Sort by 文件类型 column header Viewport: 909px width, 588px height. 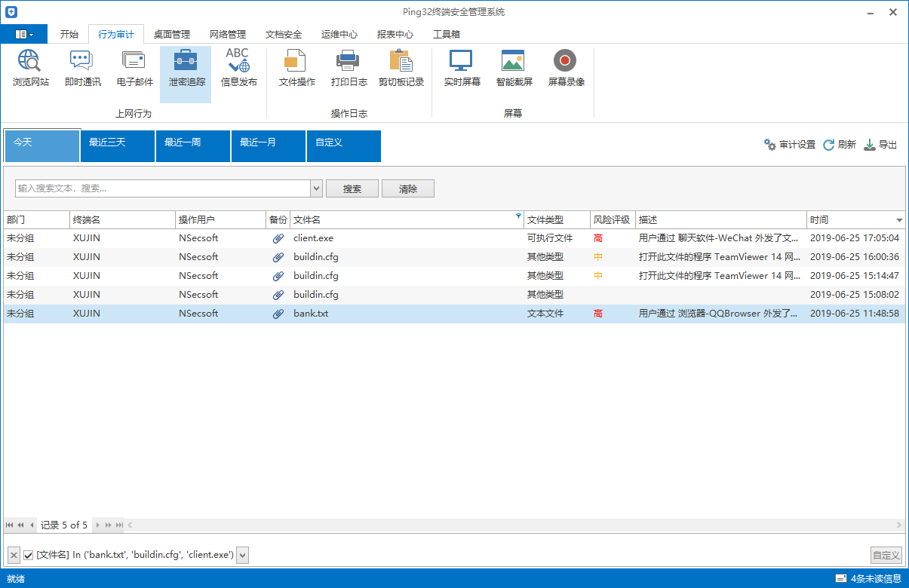pyautogui.click(x=557, y=220)
